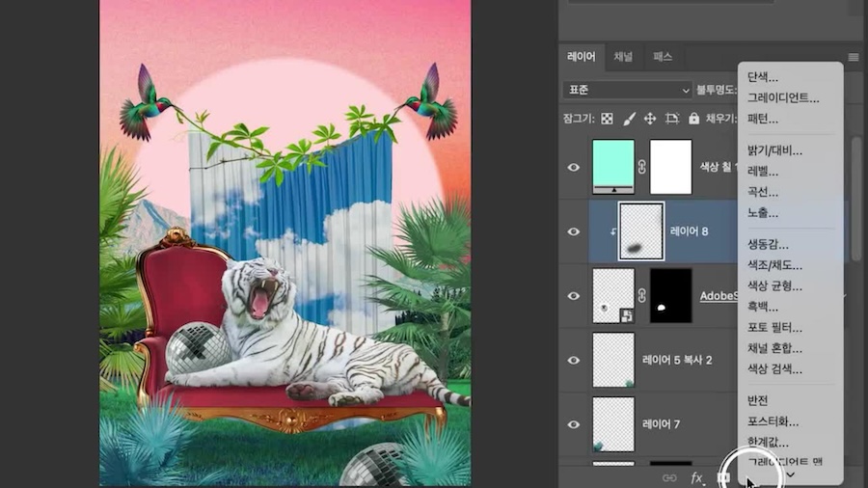868x488 pixels.
Task: Choose 레벨... adjustment
Action: click(x=762, y=171)
